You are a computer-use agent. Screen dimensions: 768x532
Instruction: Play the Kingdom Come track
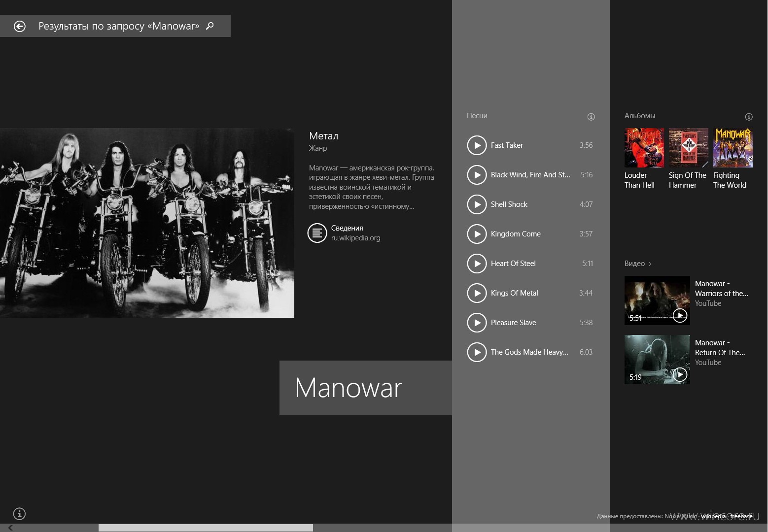[x=477, y=234]
